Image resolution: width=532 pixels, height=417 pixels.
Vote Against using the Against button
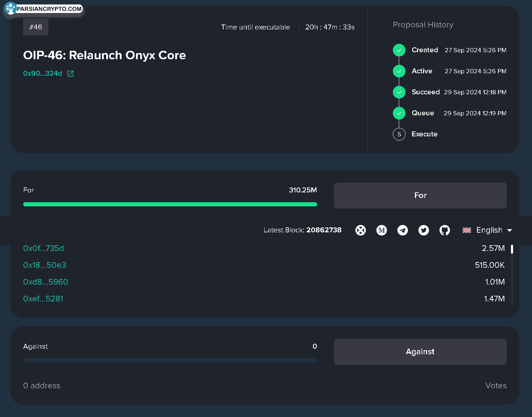pos(420,352)
